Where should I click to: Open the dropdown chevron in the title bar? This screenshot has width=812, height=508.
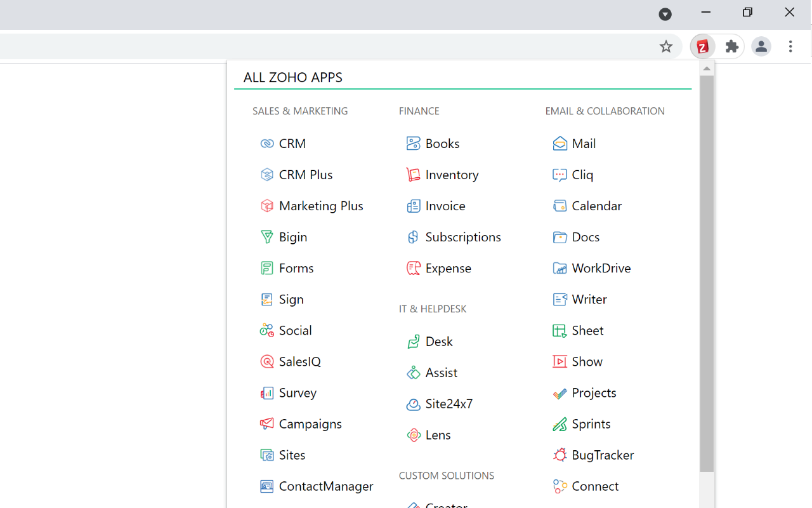pyautogui.click(x=665, y=14)
